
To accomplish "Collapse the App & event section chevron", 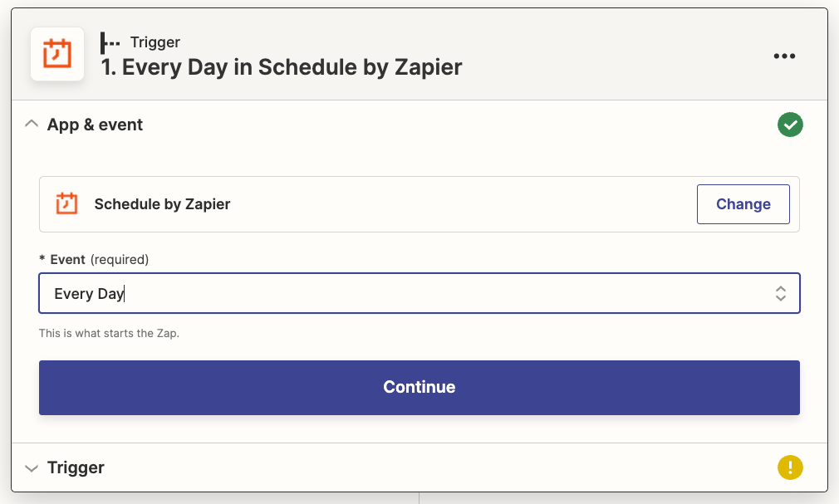I will click(x=32, y=125).
